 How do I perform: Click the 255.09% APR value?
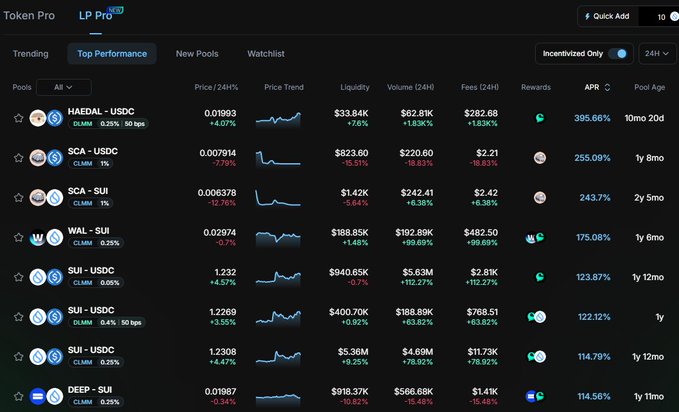click(x=592, y=158)
